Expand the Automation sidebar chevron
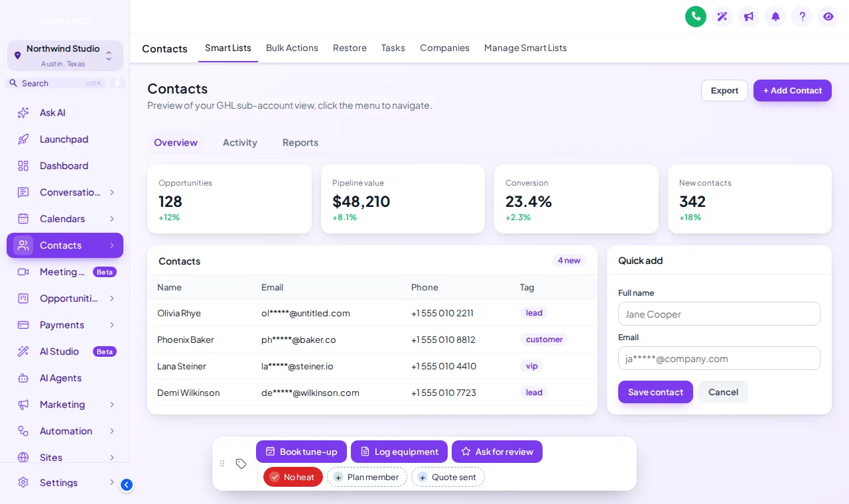The image size is (849, 504). [x=112, y=431]
